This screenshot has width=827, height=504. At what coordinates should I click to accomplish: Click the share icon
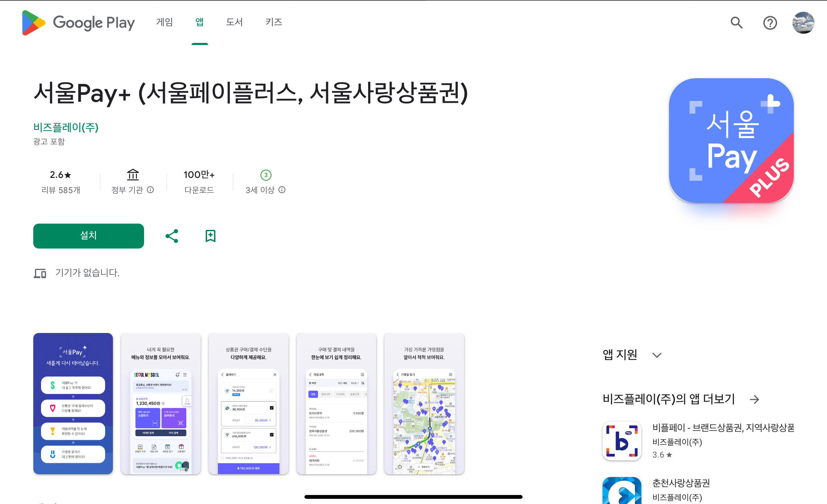(172, 236)
